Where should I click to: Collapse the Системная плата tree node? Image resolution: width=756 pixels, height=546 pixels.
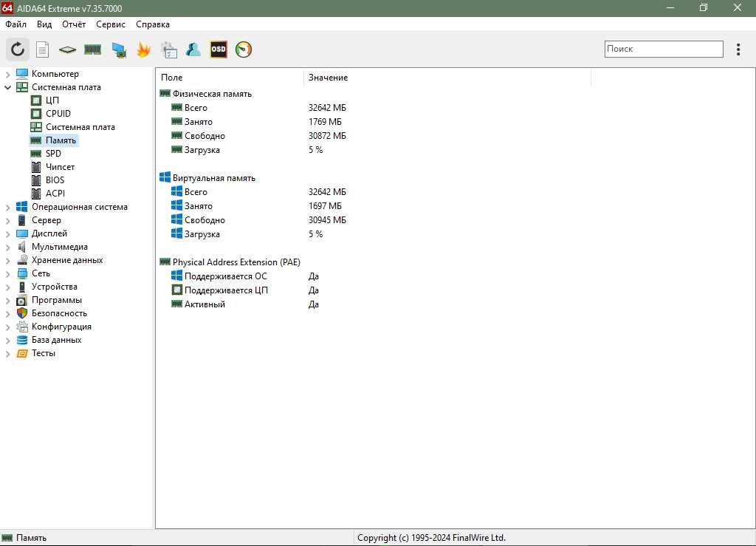click(7, 87)
